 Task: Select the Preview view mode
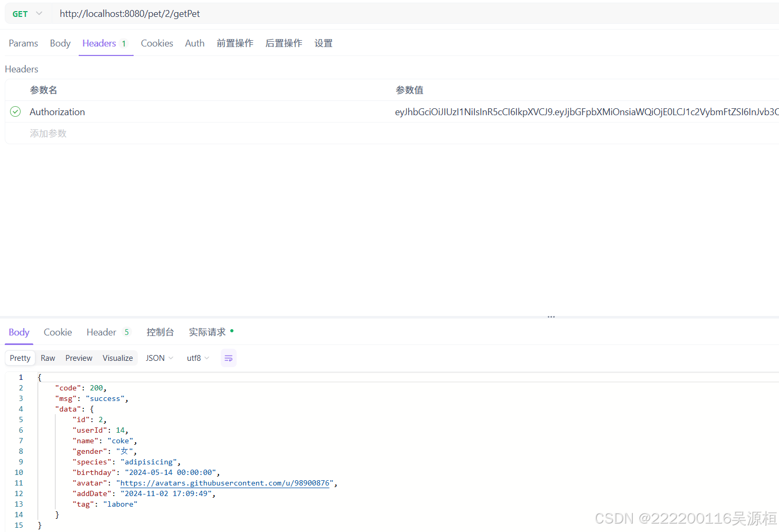[x=79, y=358]
